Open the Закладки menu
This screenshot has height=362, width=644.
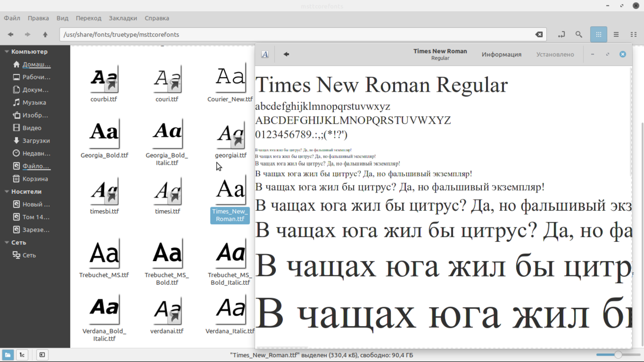click(123, 18)
